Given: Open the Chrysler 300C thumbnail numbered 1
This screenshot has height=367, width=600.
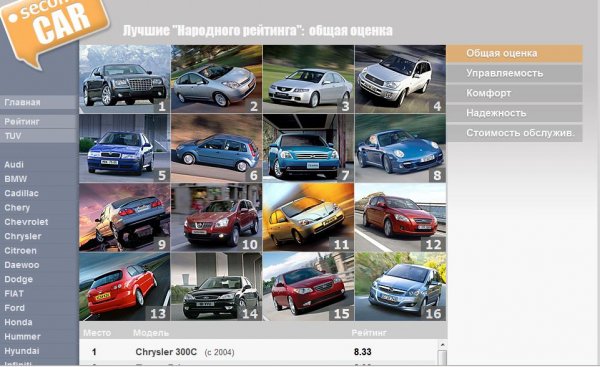Looking at the screenshot, I should tap(125, 79).
